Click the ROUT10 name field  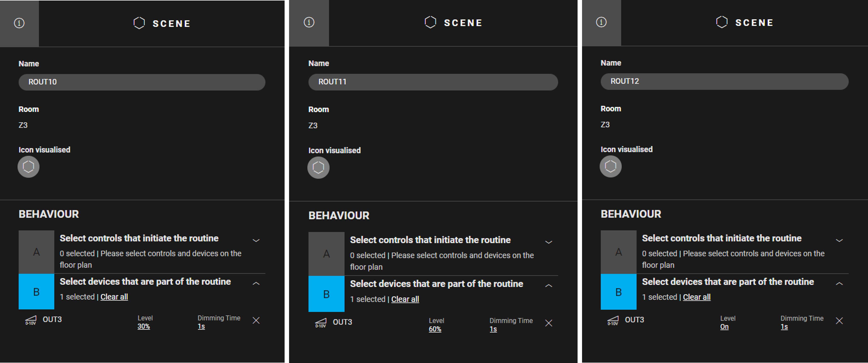(142, 82)
